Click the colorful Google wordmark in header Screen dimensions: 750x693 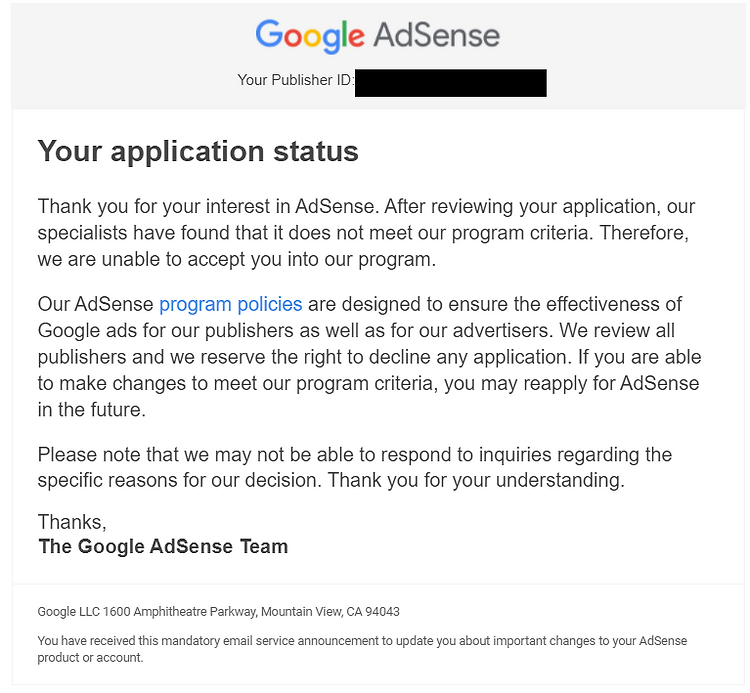[309, 36]
